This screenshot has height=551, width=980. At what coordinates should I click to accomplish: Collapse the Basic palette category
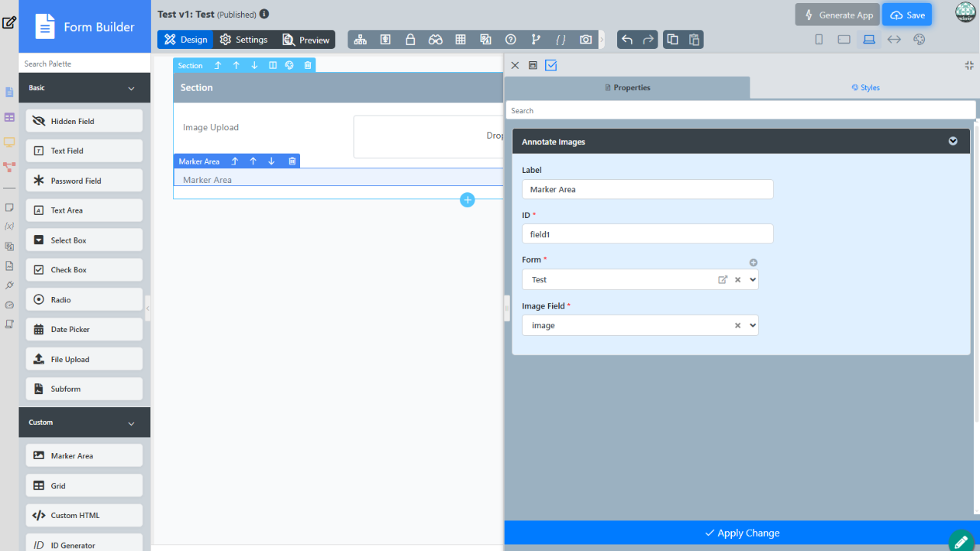pos(131,89)
